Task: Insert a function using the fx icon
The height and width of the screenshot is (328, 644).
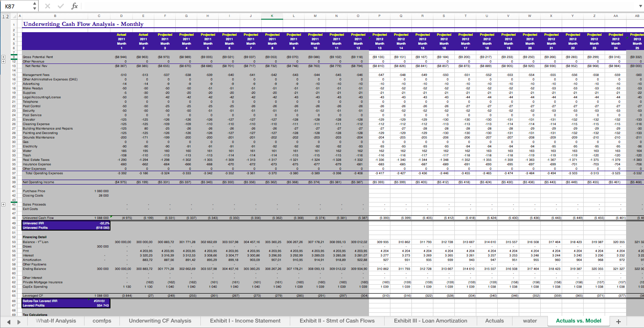Action: click(74, 6)
